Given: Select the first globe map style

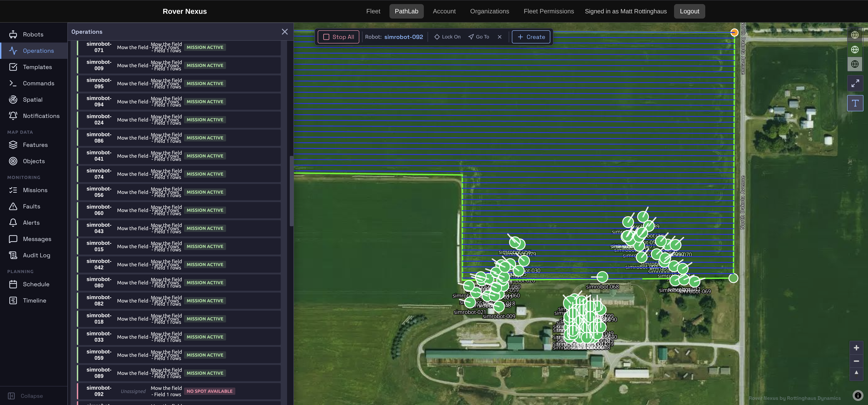Looking at the screenshot, I should tap(855, 35).
